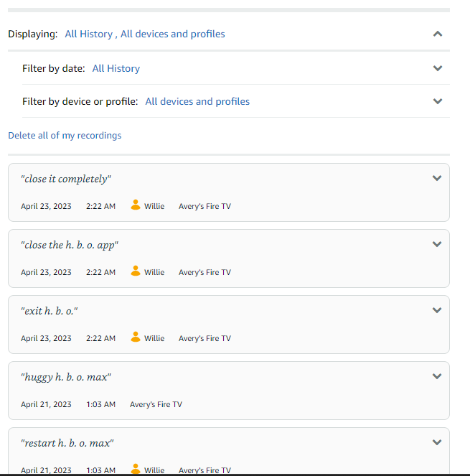Expand the "restart h. b. o. max" recording
Viewport: 470px width, 476px height.
click(x=437, y=442)
